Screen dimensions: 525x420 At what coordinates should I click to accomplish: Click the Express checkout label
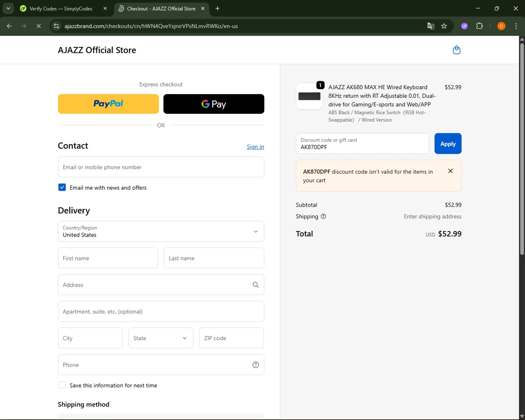161,84
